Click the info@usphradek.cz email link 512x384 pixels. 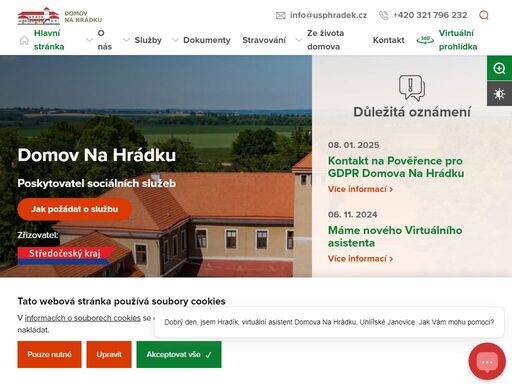[328, 15]
